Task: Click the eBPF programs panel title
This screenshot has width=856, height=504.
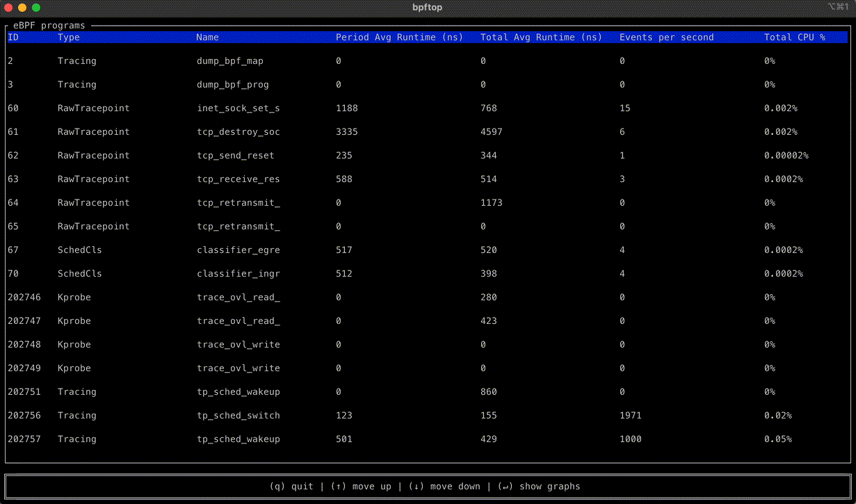Action: tap(49, 24)
